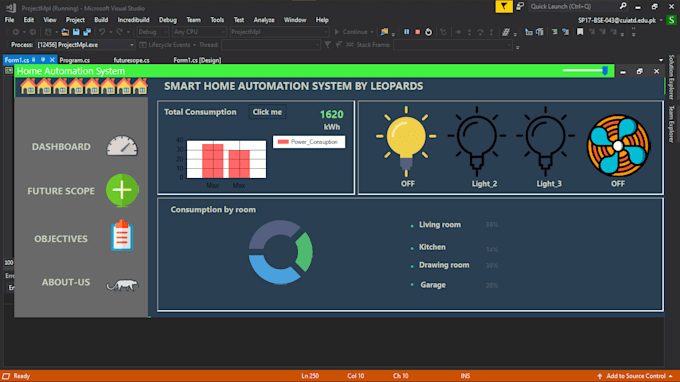Open the File menu
Screen dimensions: 680x382
click(x=10, y=20)
